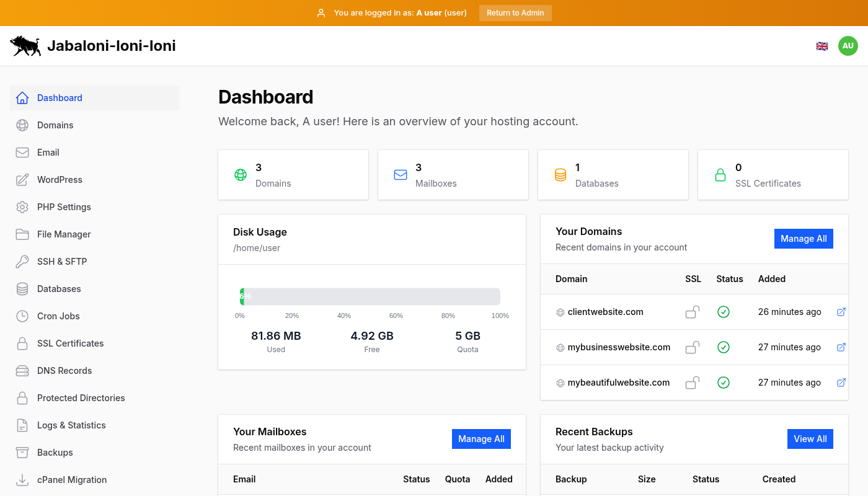
Task: Open the language selector flag menu
Action: point(821,45)
